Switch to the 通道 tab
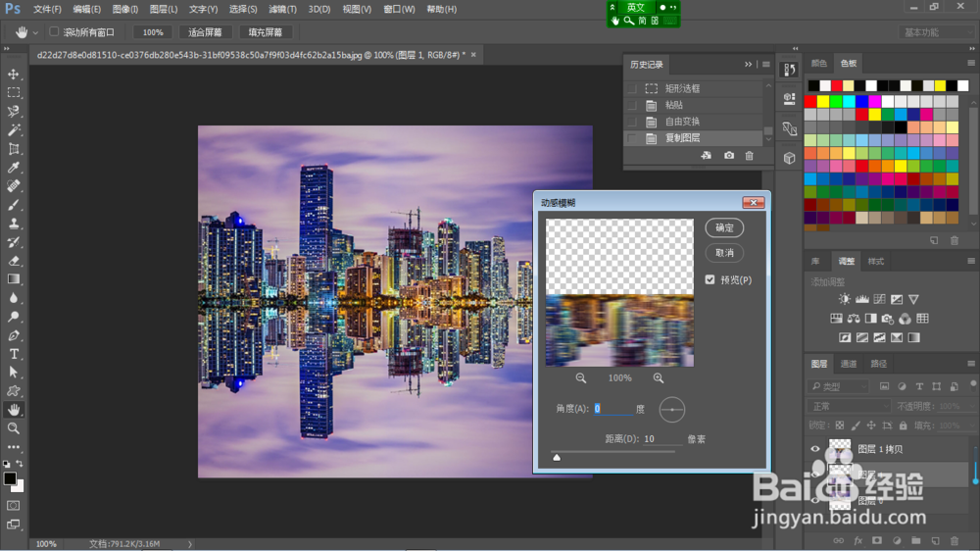Viewport: 980px width, 551px height. (848, 364)
